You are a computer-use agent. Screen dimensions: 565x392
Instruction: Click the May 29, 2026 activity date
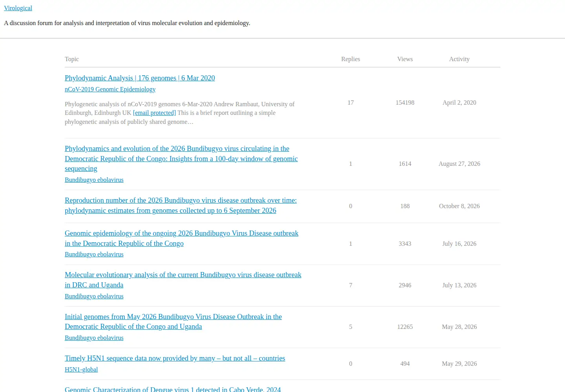tap(459, 364)
